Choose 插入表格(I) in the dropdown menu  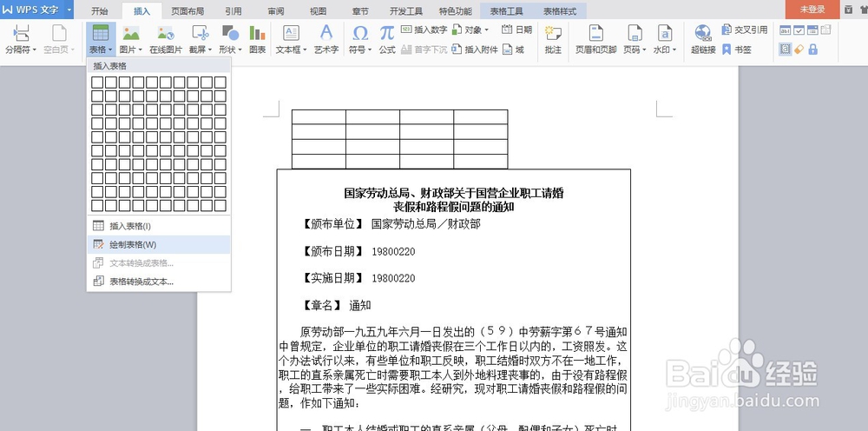(159, 225)
